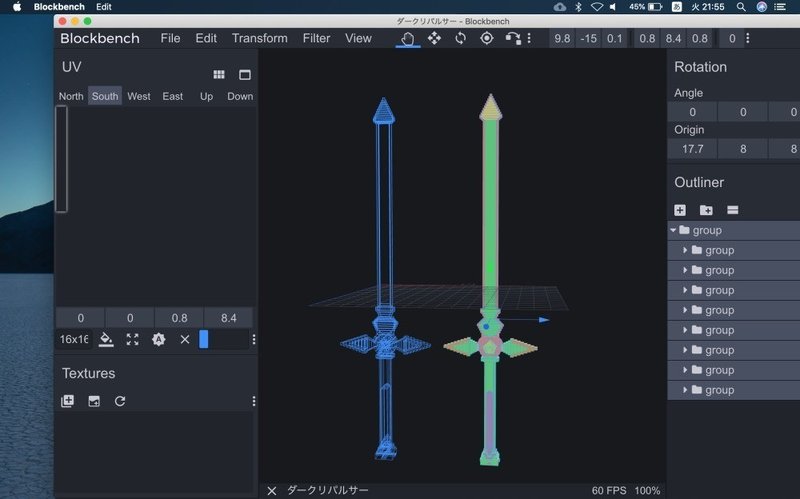This screenshot has width=800, height=499.
Task: Switch to the South UV face tab
Action: [105, 96]
